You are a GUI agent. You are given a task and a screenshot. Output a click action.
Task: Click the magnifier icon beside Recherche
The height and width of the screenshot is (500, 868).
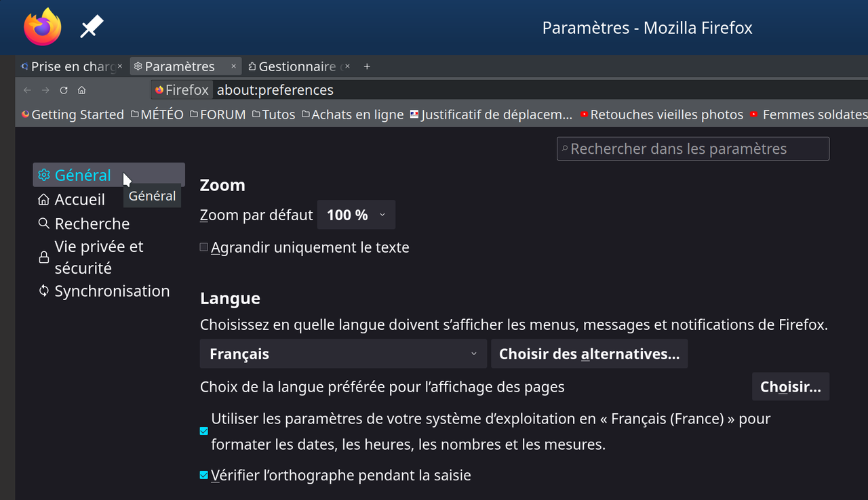[43, 223]
